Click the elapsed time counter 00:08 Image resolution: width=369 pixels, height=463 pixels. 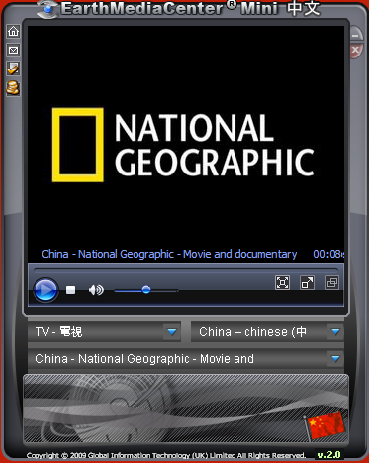(328, 254)
